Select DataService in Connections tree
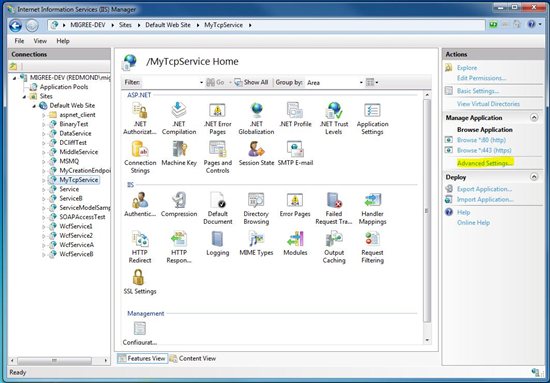The width and height of the screenshot is (550, 383). click(x=75, y=133)
